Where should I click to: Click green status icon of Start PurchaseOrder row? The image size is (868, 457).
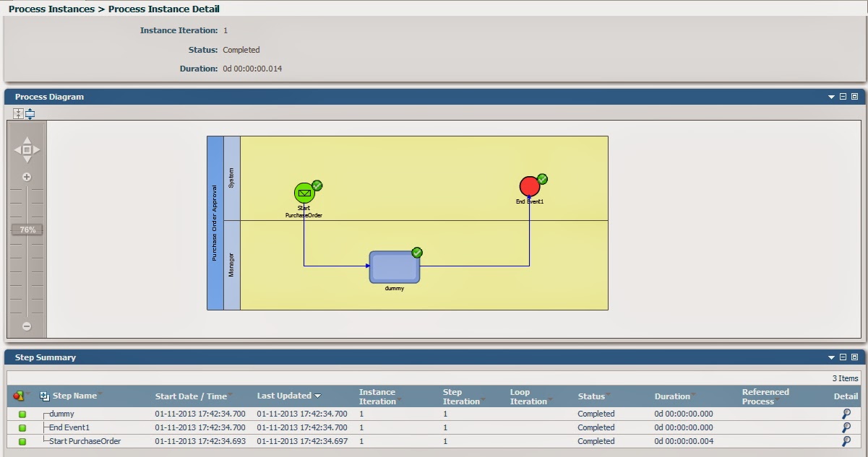(x=22, y=442)
